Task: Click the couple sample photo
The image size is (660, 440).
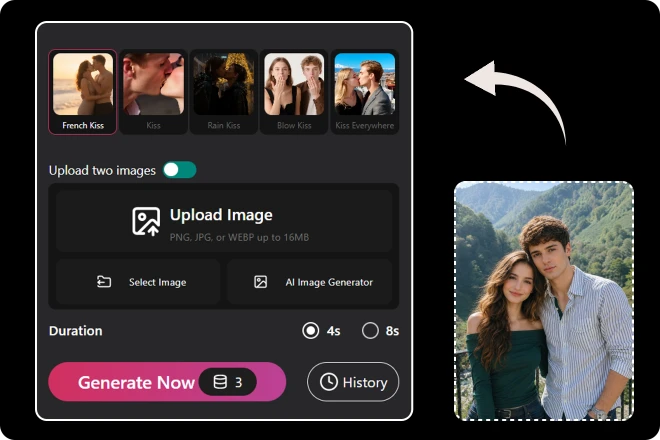Action: tap(544, 301)
